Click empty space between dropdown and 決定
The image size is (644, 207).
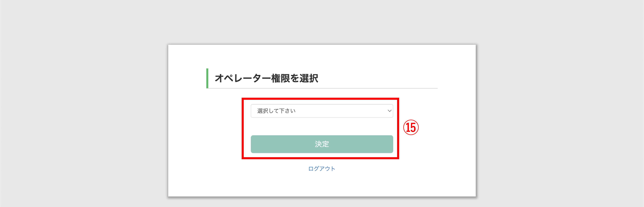(322, 126)
